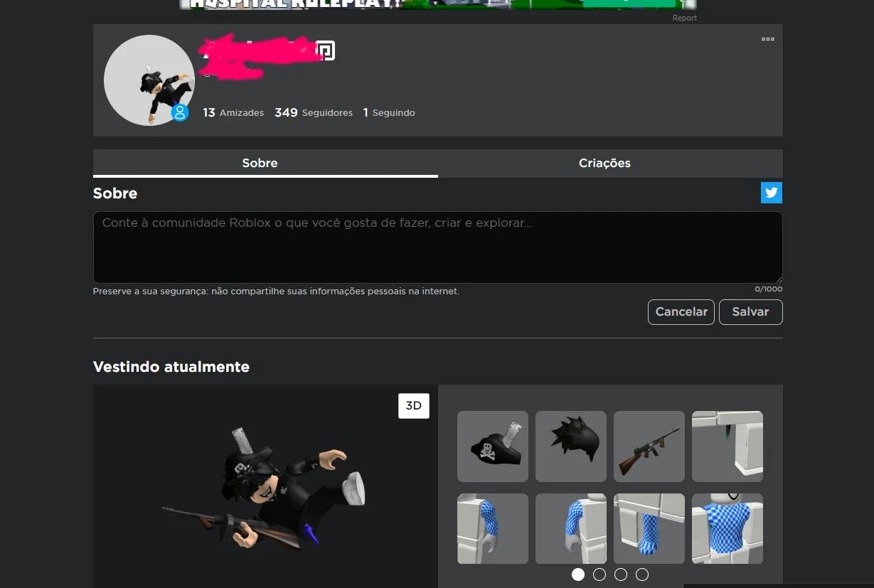Click inside the Sobre description text box

(437, 247)
